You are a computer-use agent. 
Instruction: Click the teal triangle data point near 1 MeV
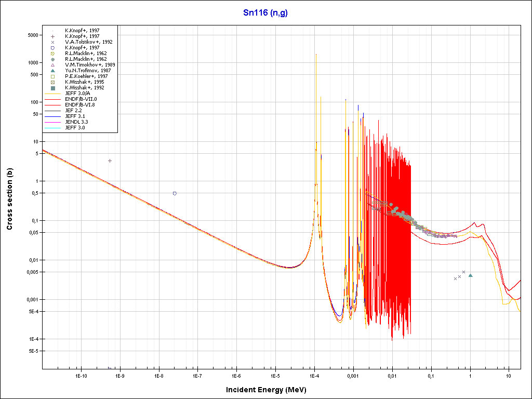coord(470,275)
